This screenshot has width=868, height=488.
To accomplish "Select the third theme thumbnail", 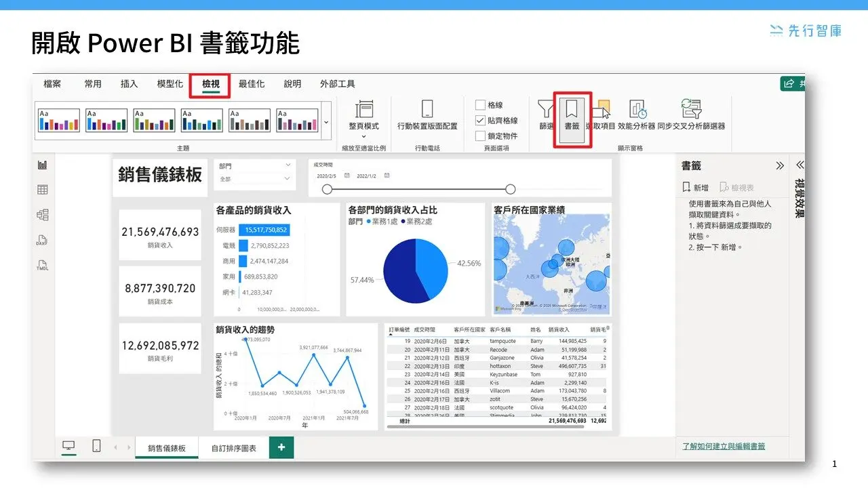I will click(x=154, y=121).
